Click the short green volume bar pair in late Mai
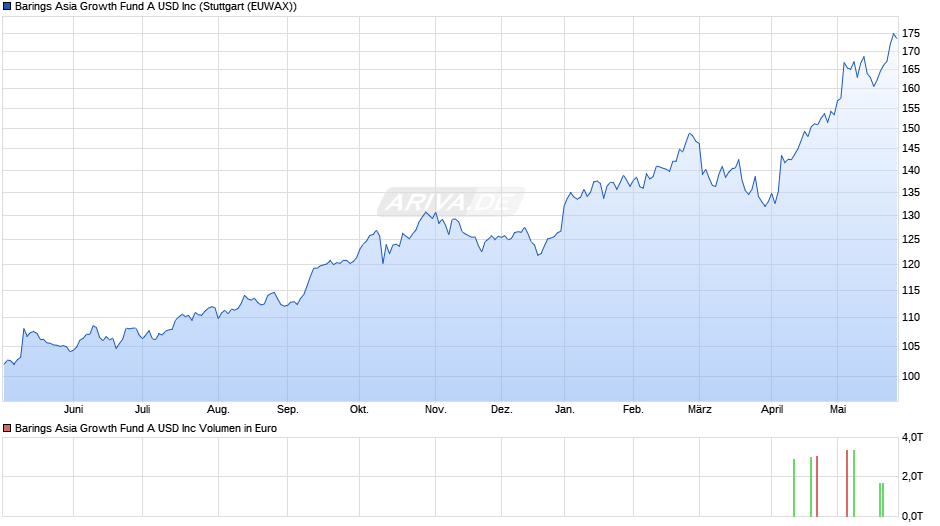 click(881, 500)
